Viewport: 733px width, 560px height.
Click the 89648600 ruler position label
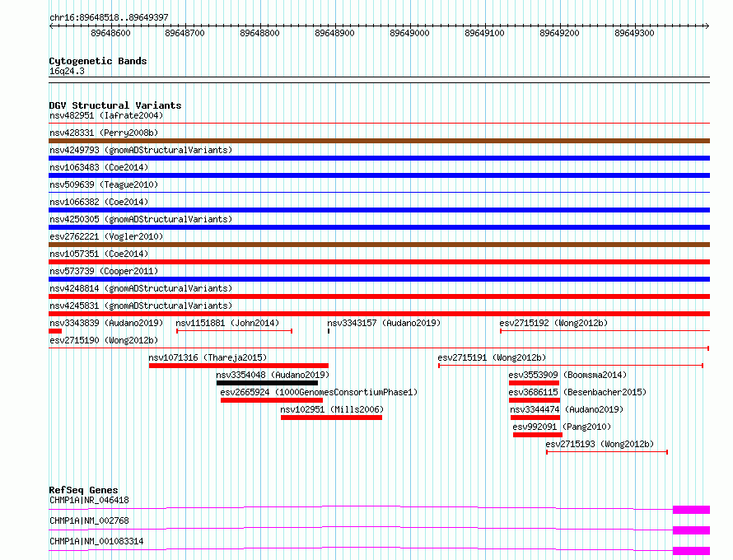coord(111,33)
